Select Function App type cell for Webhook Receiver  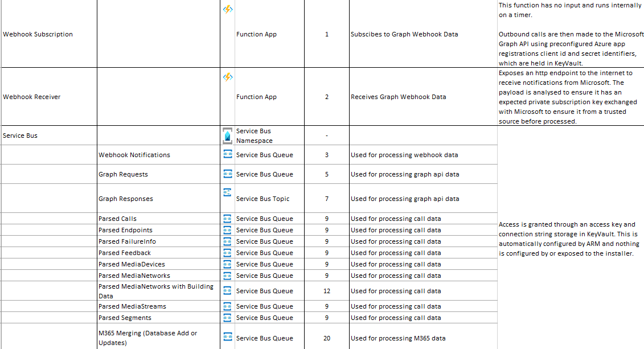click(269, 96)
